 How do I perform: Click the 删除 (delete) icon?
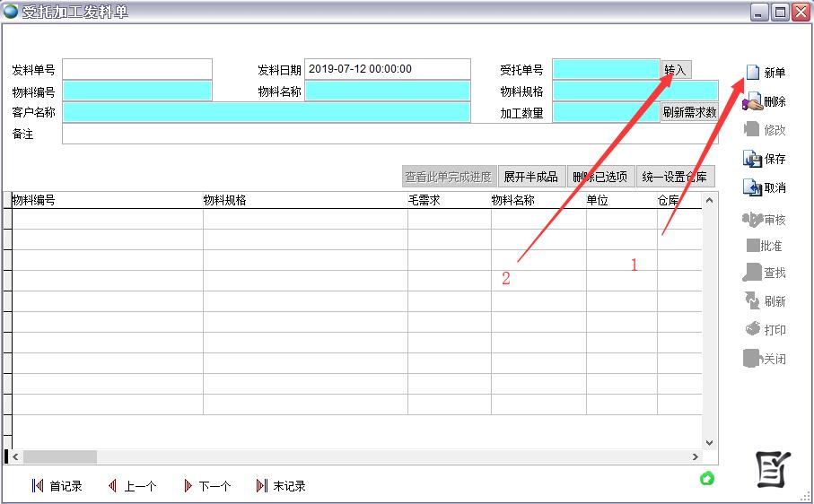click(753, 102)
